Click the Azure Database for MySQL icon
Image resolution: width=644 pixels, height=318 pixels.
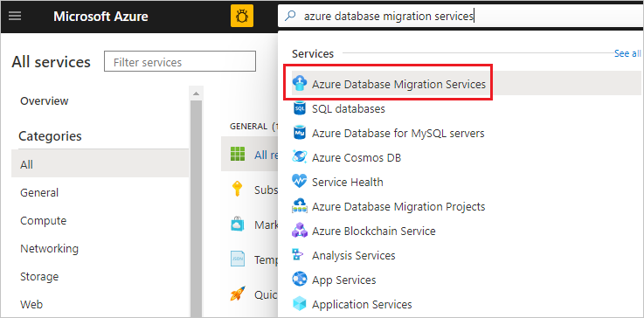click(x=300, y=133)
